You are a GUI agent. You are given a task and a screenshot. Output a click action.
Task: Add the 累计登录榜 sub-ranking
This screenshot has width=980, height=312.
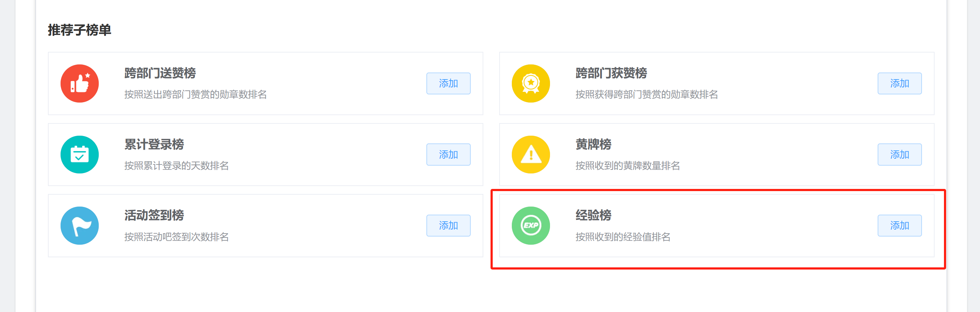[448, 154]
